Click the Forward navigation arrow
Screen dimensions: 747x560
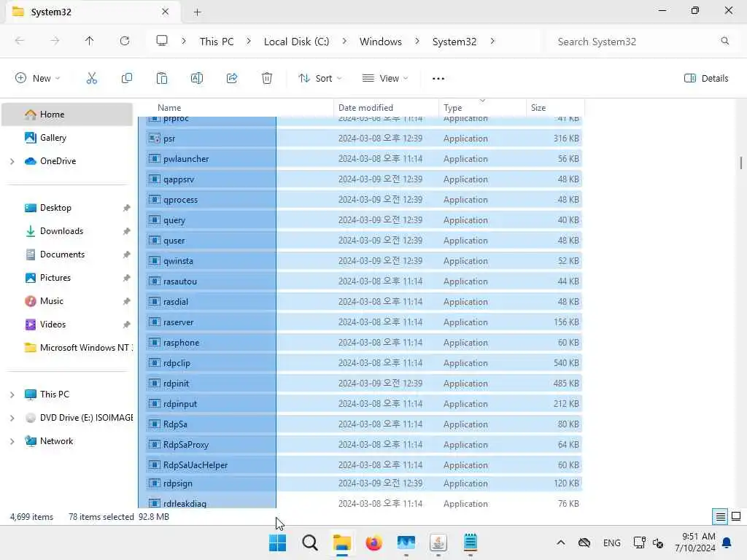coord(55,41)
